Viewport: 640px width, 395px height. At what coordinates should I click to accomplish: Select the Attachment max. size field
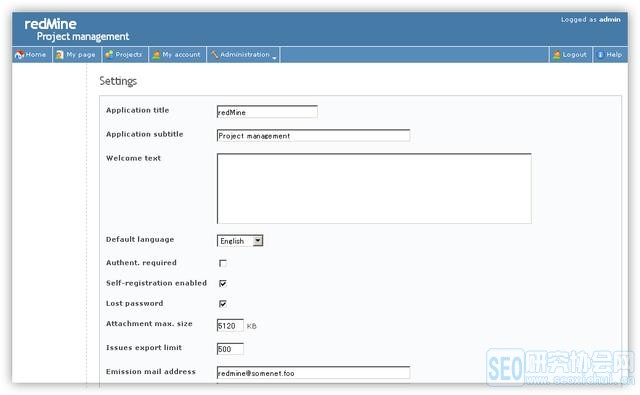[230, 326]
